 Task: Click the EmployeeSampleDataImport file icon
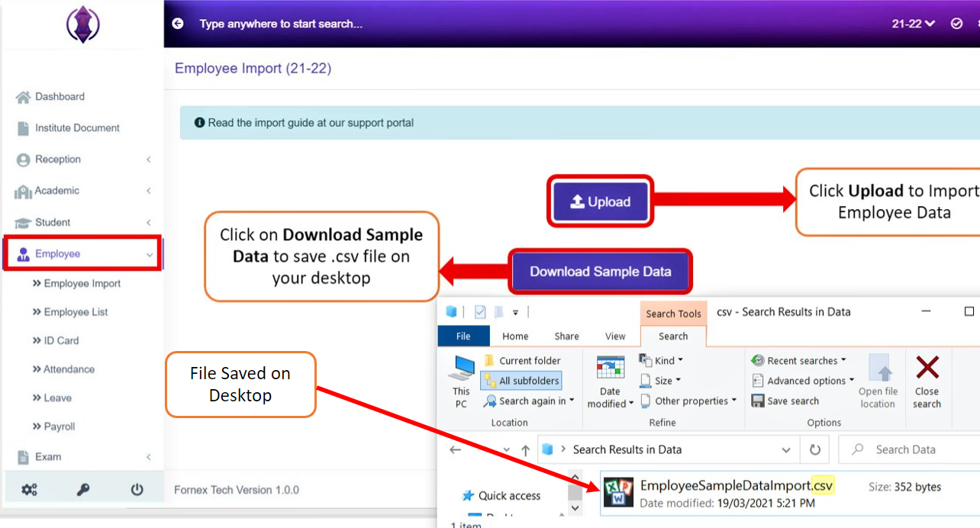(x=618, y=492)
